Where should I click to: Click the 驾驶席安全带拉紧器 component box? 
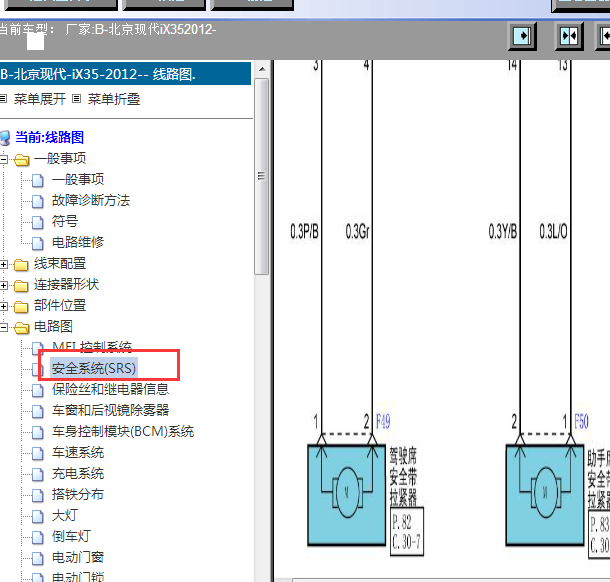click(x=347, y=495)
